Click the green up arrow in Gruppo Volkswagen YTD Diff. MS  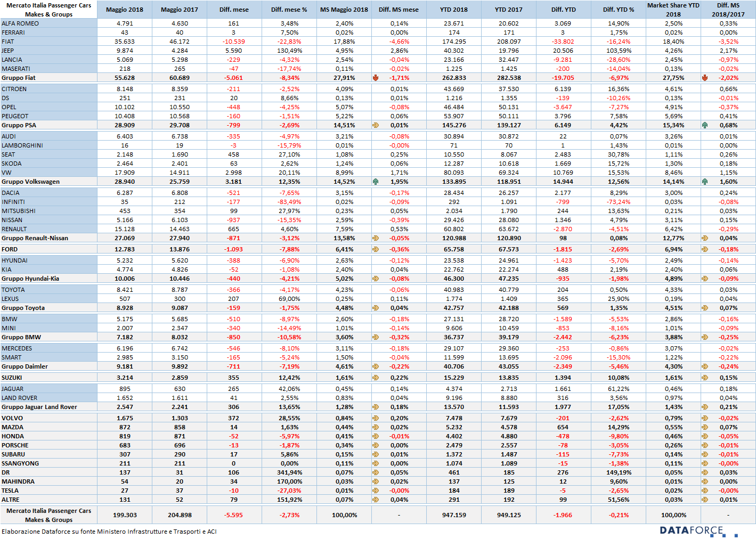(705, 182)
